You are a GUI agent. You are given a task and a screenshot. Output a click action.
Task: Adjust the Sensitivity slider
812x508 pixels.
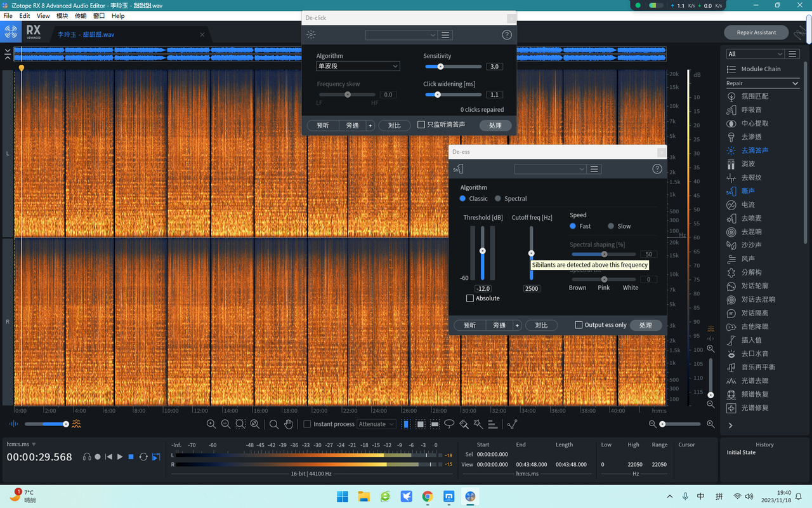point(454,67)
